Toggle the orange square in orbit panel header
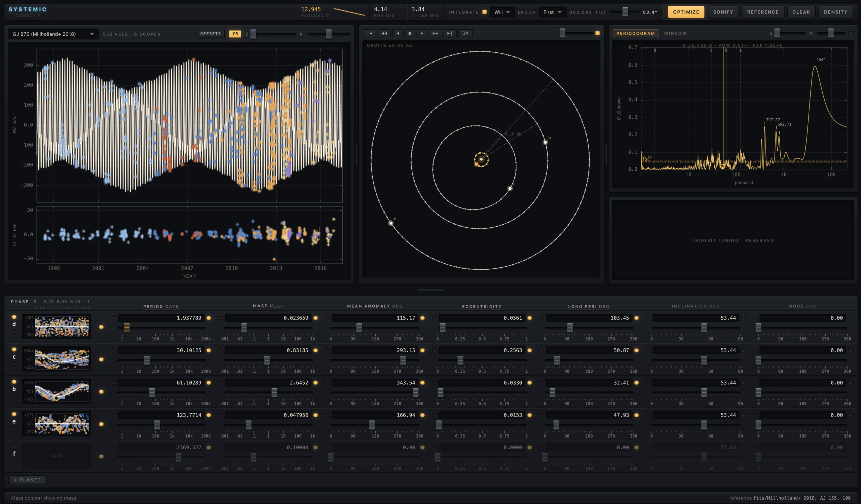 [x=597, y=33]
